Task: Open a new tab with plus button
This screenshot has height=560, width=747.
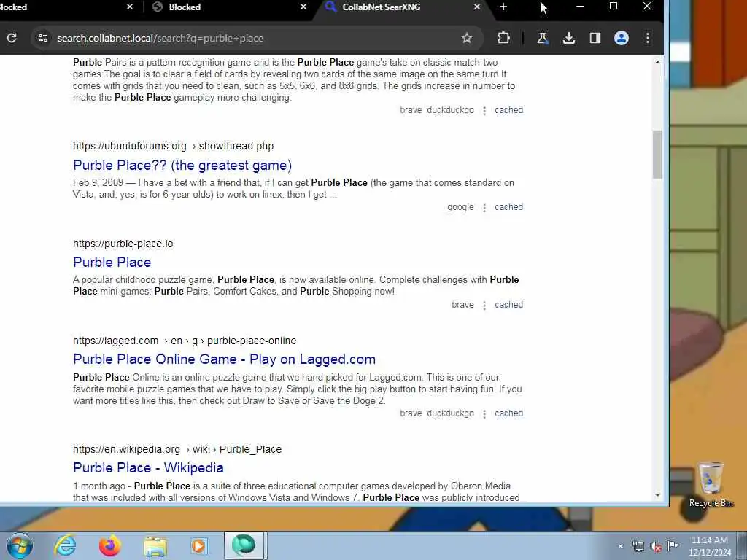Action: (503, 7)
